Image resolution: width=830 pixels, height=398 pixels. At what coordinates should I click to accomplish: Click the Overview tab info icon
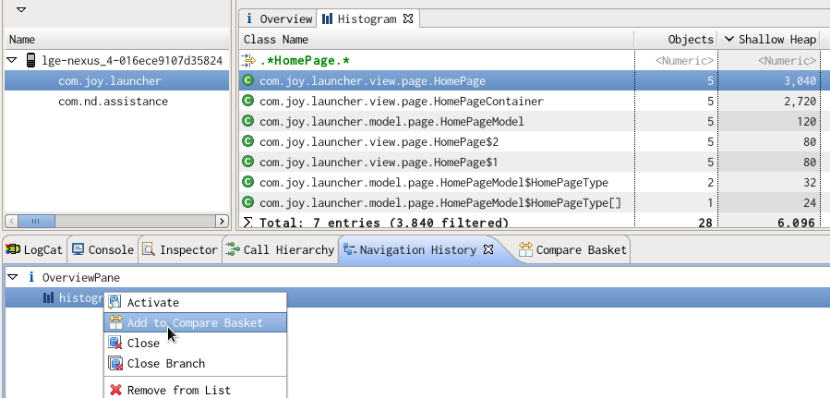[249, 19]
